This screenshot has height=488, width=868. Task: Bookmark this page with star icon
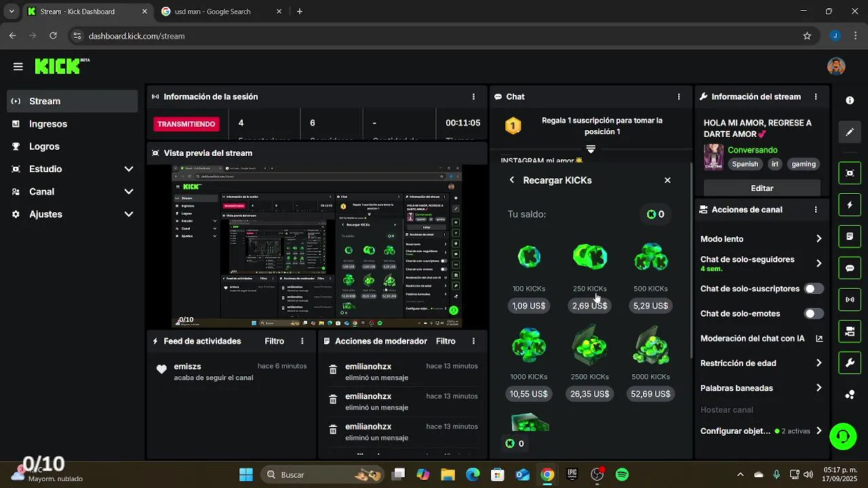[x=807, y=36]
